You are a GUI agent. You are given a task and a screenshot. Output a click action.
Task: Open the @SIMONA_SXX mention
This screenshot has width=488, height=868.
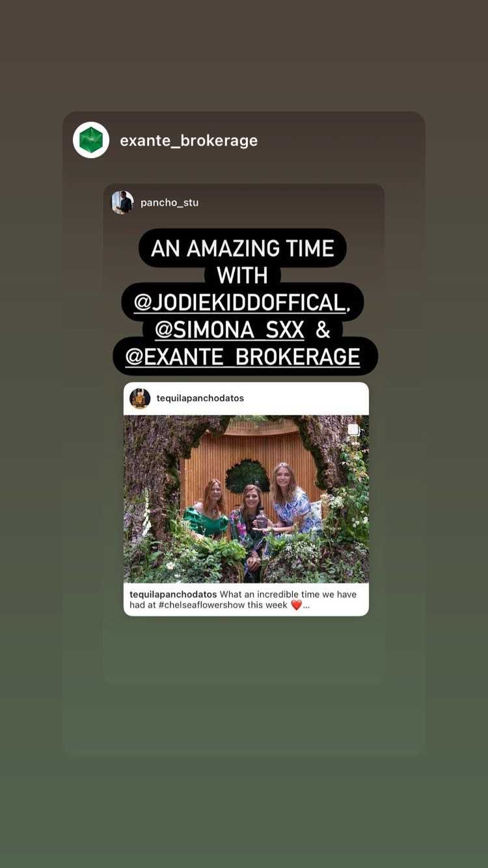tap(230, 330)
